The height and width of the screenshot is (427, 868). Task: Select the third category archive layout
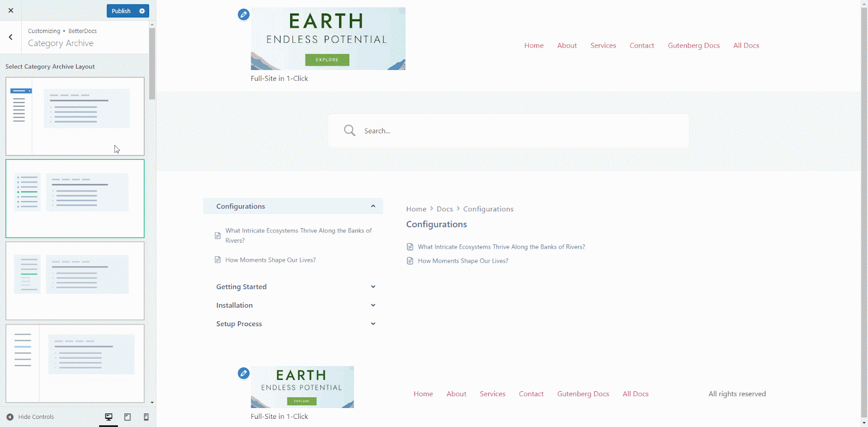[75, 280]
